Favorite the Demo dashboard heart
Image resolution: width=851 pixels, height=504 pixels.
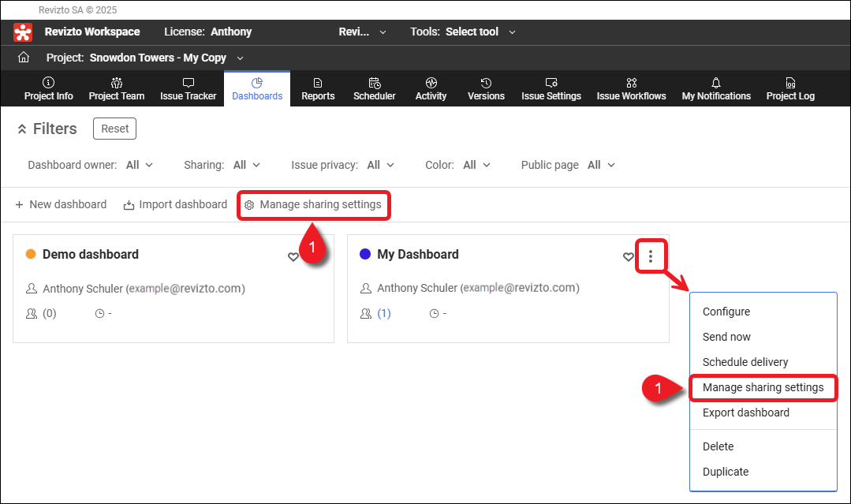(x=293, y=256)
